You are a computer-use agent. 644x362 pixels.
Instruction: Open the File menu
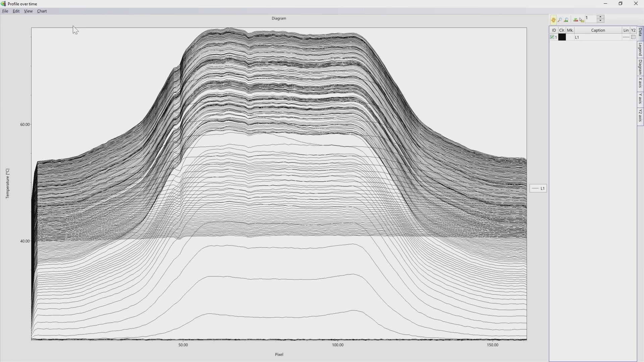tap(5, 11)
